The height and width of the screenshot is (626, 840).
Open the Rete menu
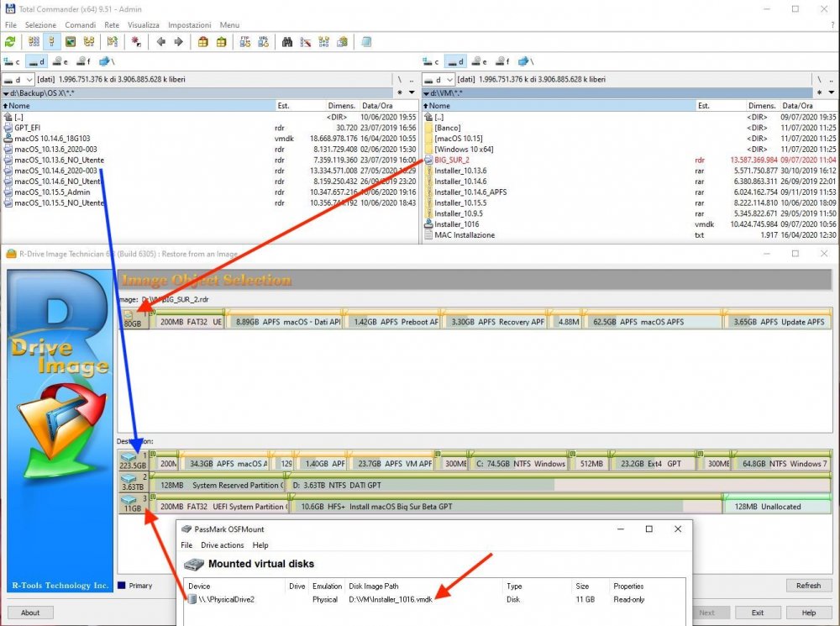[x=112, y=24]
